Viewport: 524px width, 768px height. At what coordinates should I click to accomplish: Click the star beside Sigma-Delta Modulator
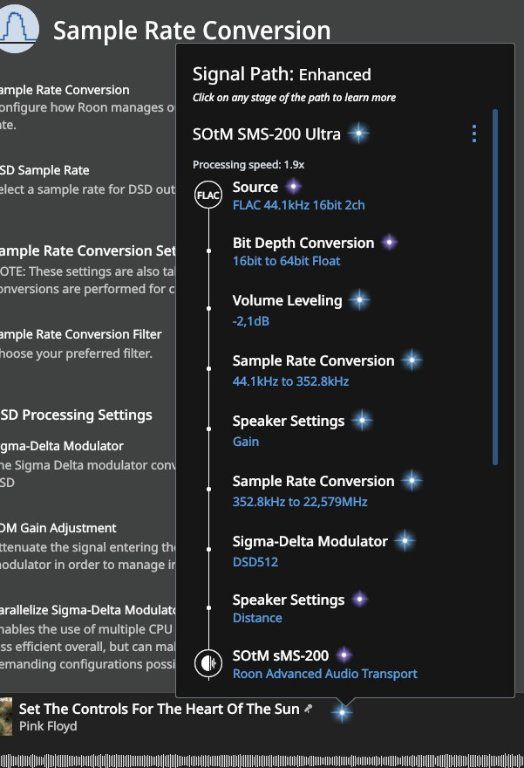[405, 541]
